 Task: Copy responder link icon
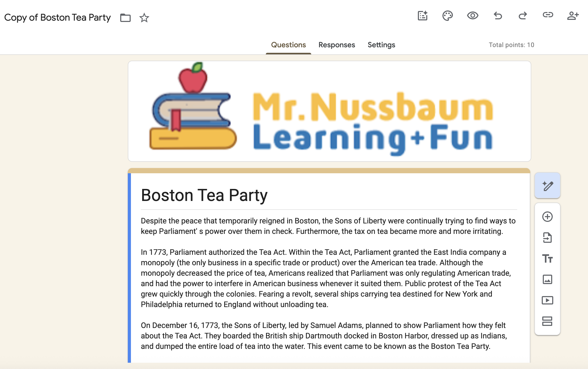click(x=548, y=15)
